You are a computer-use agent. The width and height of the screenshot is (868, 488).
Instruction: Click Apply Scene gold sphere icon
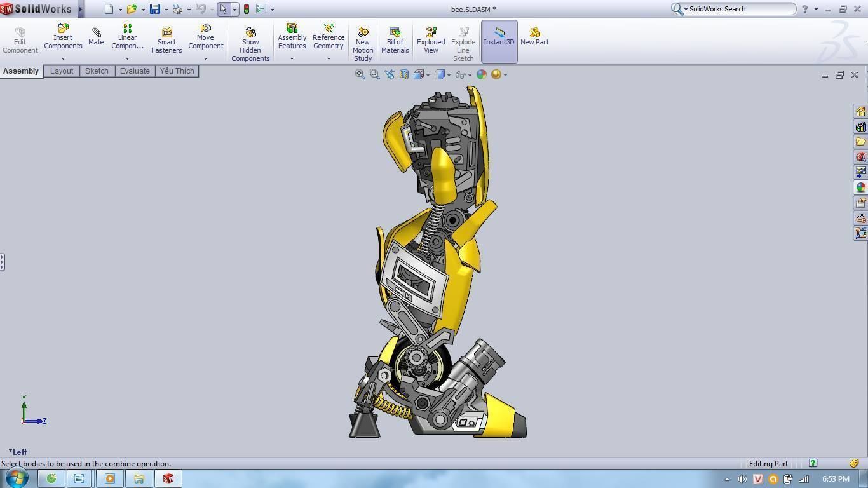coord(496,74)
